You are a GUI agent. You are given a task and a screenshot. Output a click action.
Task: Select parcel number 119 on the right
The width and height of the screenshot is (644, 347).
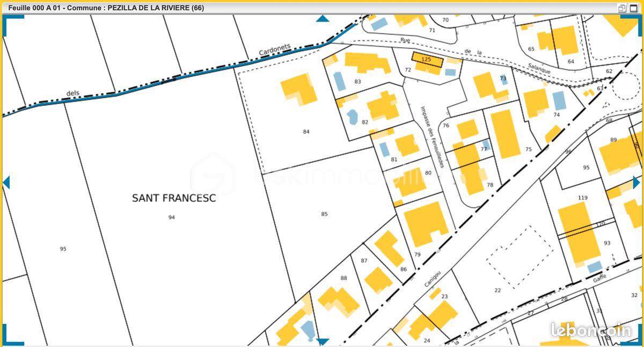tap(583, 198)
